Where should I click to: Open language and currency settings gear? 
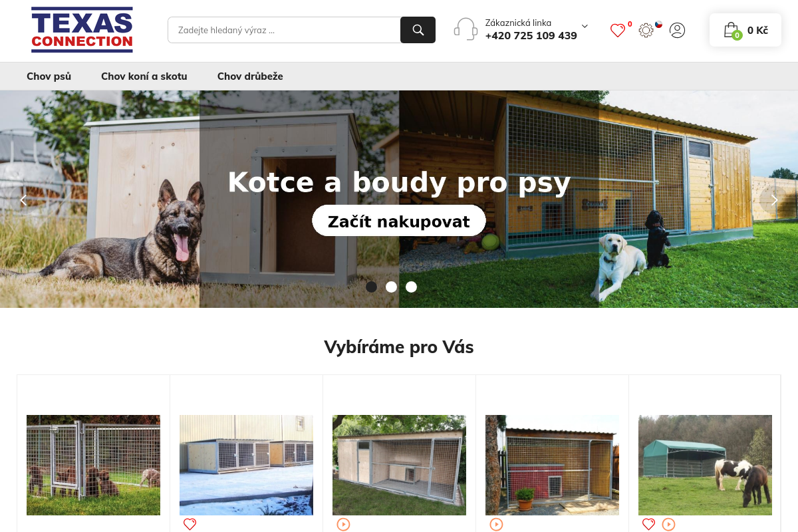646,30
